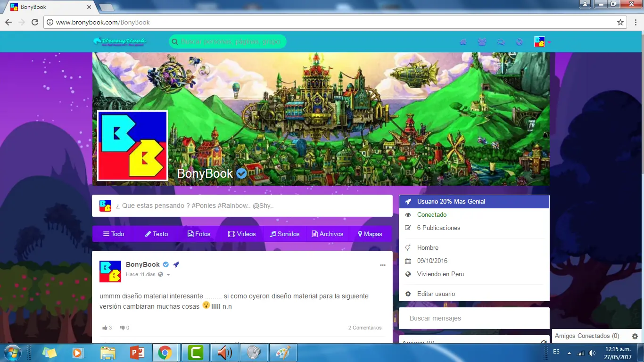Open the Amigos Conectados chat settings gear

[x=635, y=336]
